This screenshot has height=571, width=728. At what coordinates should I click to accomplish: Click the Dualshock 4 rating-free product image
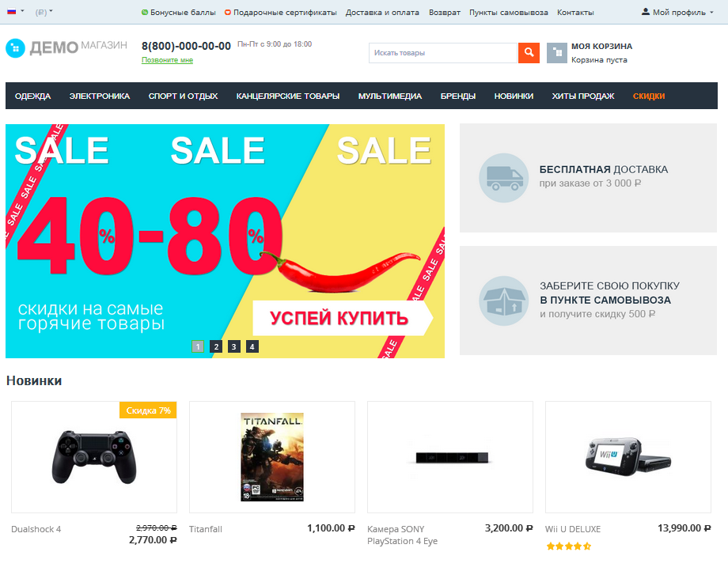click(x=94, y=457)
